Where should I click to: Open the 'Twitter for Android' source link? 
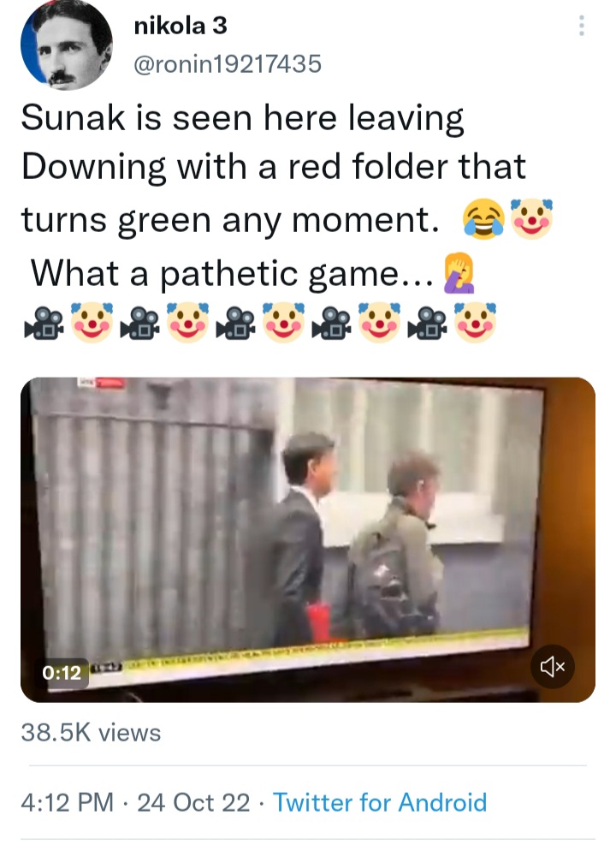tap(380, 802)
